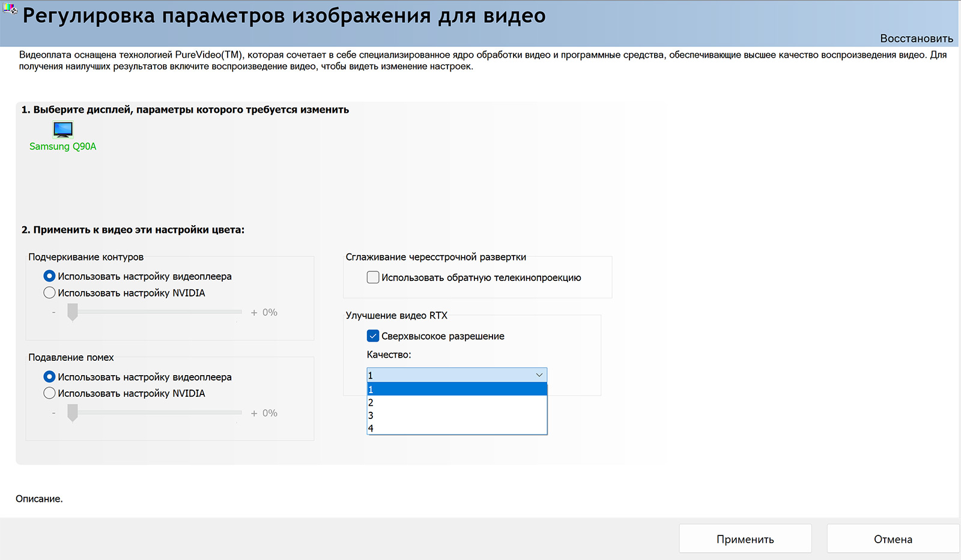This screenshot has height=560, width=961.
Task: Click the noise reduction + 0% value
Action: point(264,413)
